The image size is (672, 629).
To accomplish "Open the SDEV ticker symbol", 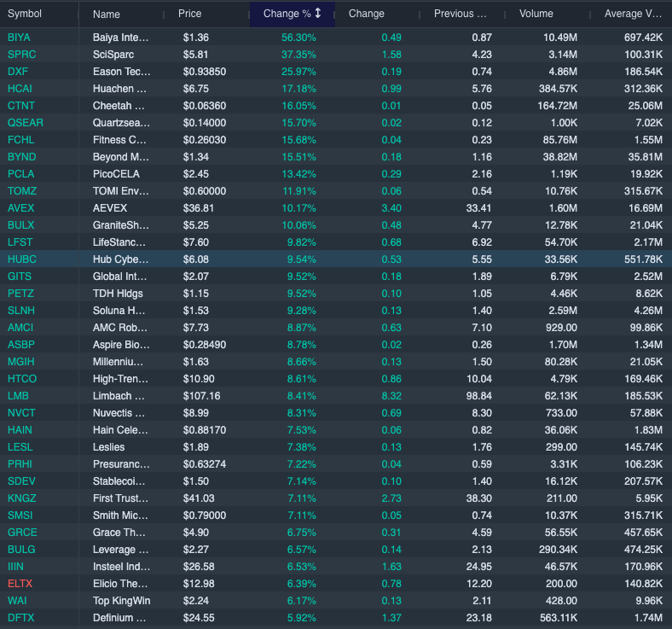I will (21, 481).
